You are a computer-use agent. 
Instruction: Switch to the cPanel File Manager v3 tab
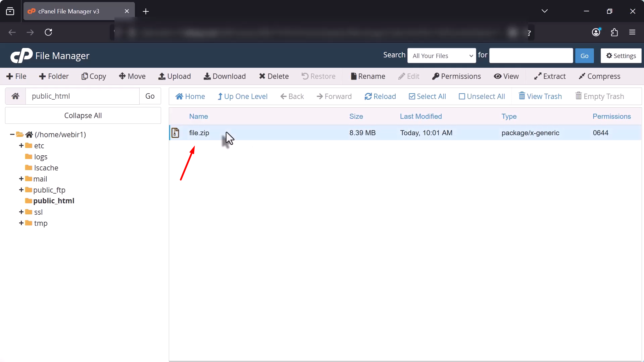click(x=79, y=11)
